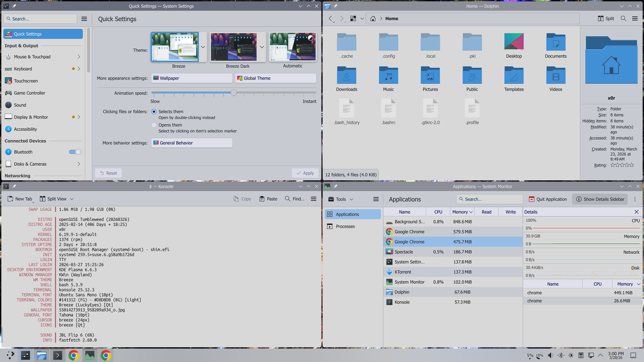This screenshot has height=362, width=644.
Task: Toggle Show Details Sidebar in System Monitor
Action: (600, 199)
